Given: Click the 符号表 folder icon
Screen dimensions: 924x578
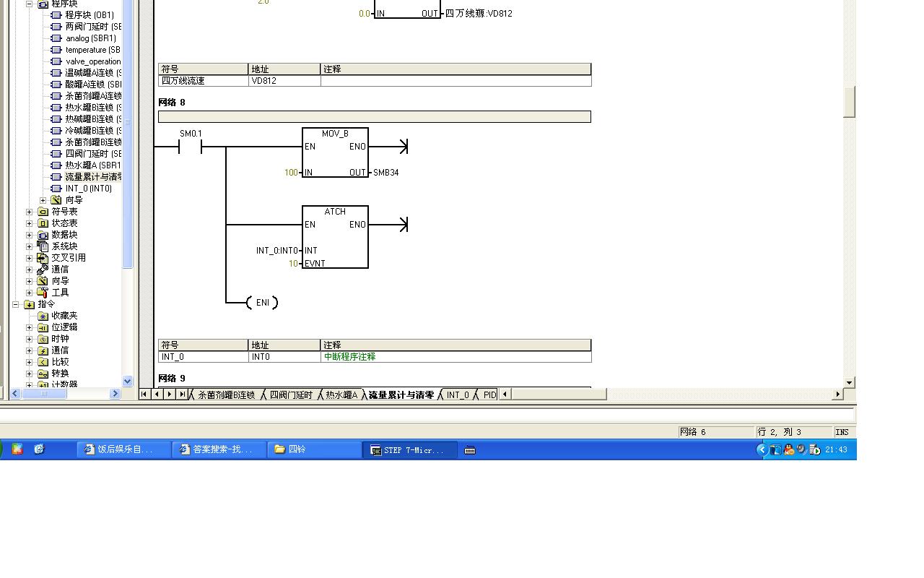Looking at the screenshot, I should (x=43, y=212).
